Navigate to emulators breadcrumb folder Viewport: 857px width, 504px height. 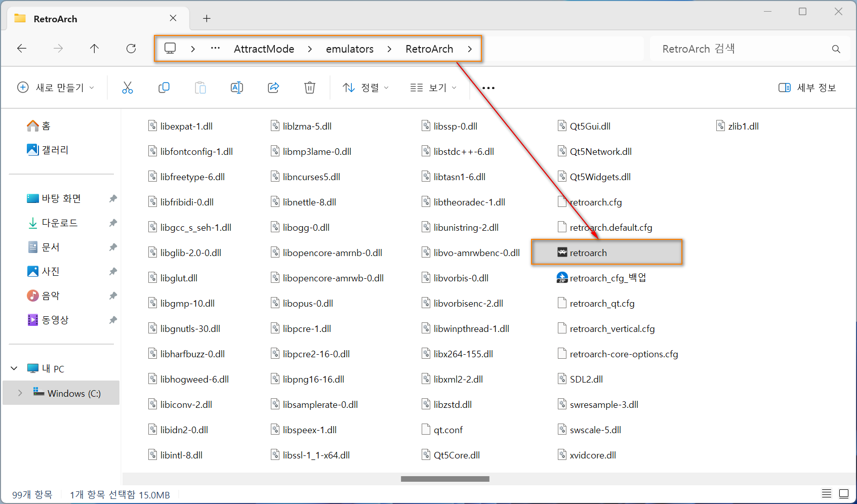[x=350, y=49]
